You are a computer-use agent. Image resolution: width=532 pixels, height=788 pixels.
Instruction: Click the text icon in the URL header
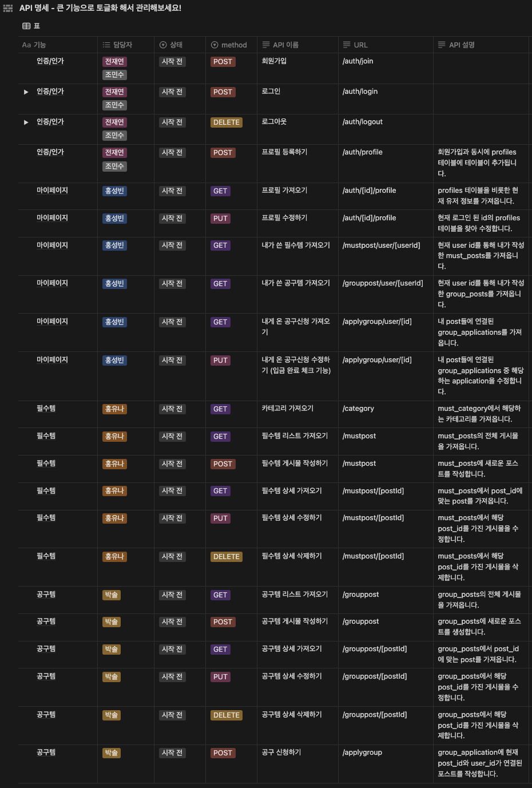coord(347,45)
